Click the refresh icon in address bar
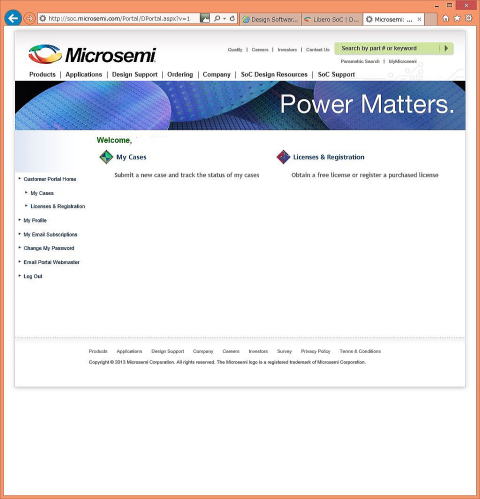480x499 pixels. coord(232,19)
